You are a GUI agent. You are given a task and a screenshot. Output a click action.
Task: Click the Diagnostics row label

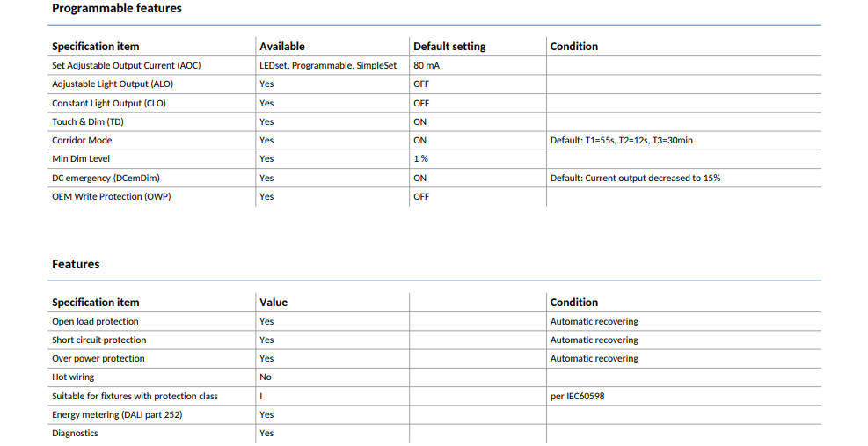coord(75,434)
